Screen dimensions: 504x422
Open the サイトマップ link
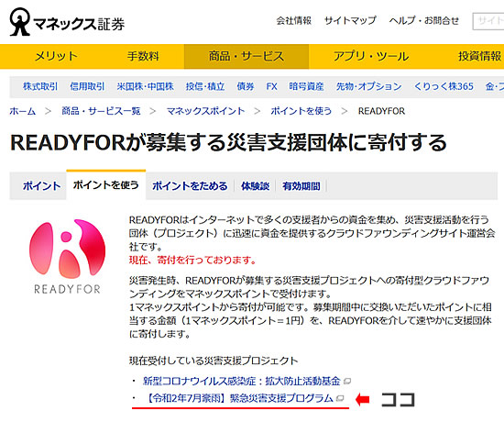pos(350,20)
